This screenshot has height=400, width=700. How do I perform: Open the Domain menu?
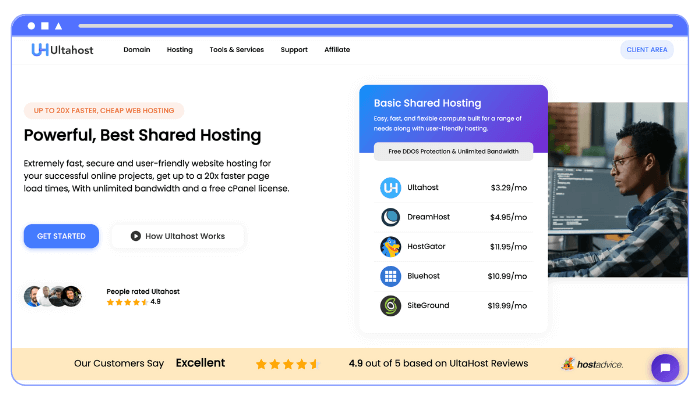pos(137,49)
